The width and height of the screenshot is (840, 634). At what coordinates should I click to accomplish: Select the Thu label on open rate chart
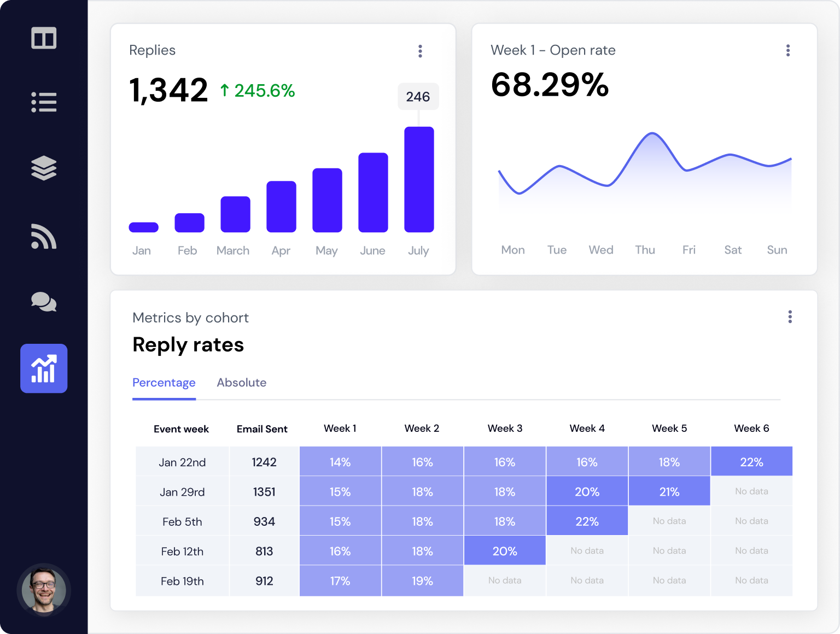click(x=645, y=250)
